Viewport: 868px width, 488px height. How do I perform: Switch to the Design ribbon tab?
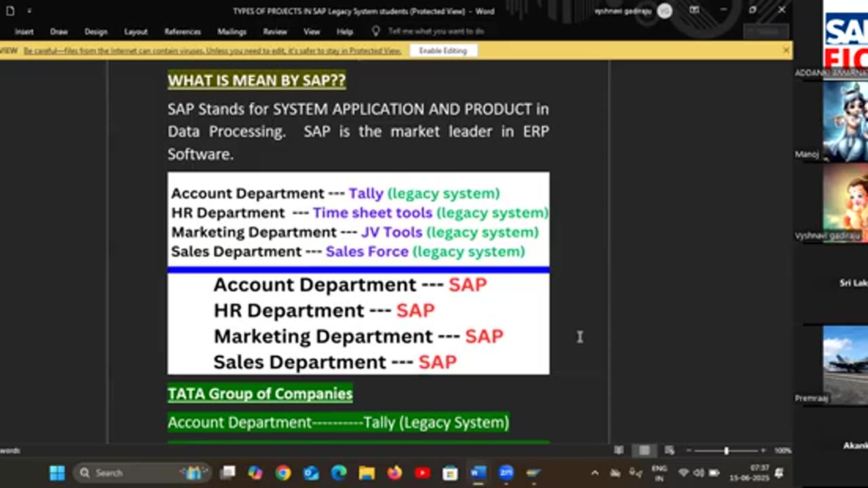coord(96,32)
